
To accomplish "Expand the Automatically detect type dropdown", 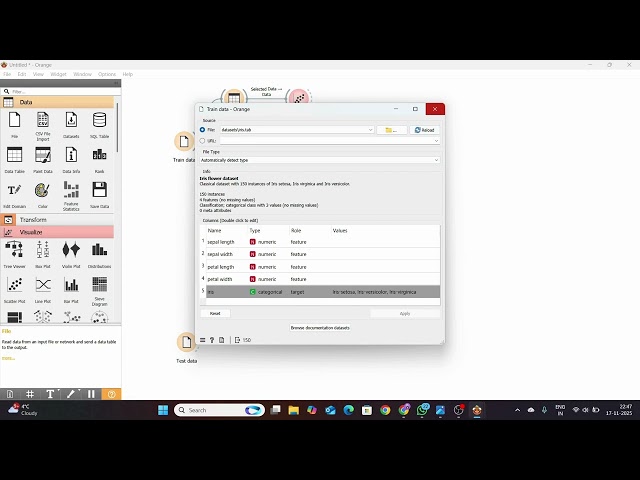I will [x=320, y=160].
